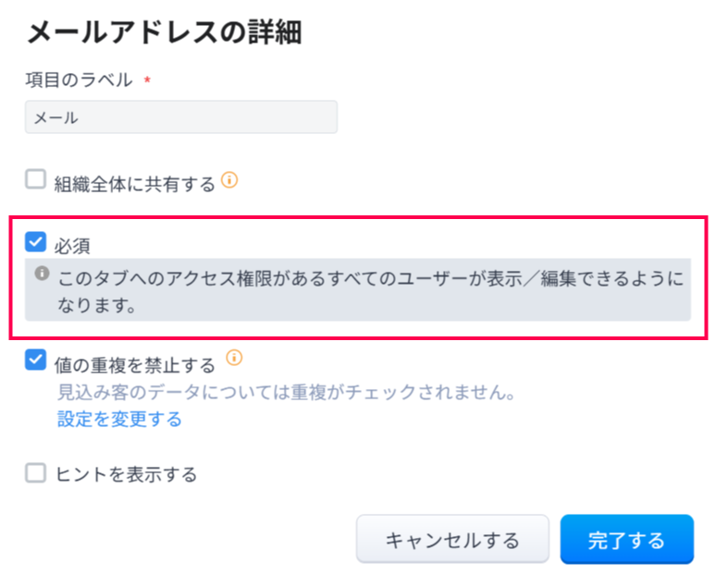Image resolution: width=728 pixels, height=586 pixels.
Task: Click the 必須 label text
Action: (x=72, y=245)
